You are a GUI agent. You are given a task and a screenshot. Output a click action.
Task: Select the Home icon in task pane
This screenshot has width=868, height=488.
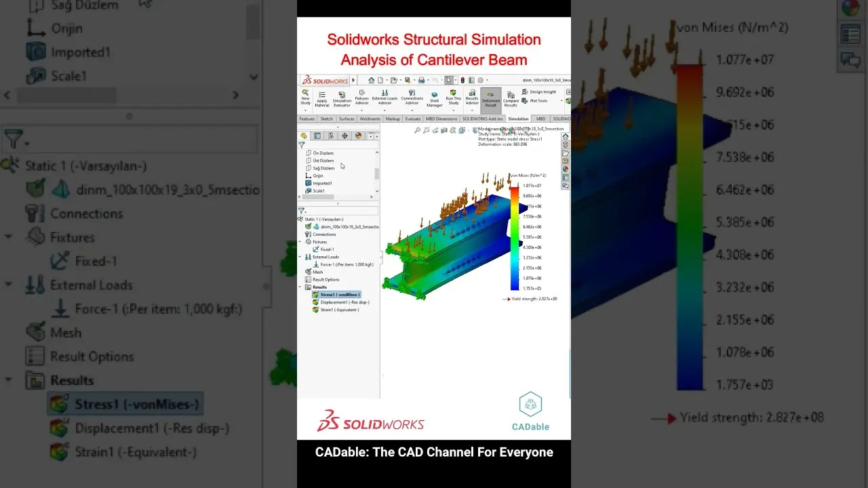pos(566,136)
